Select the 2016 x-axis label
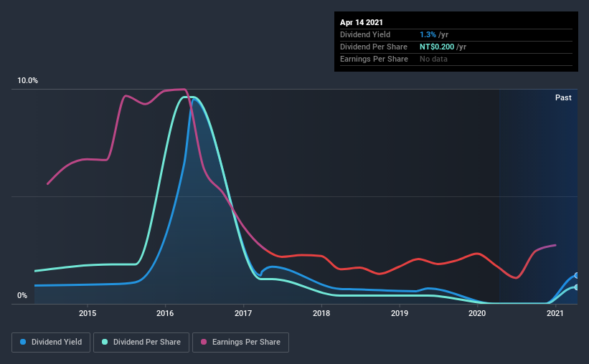Image resolution: width=589 pixels, height=364 pixels. (x=165, y=313)
